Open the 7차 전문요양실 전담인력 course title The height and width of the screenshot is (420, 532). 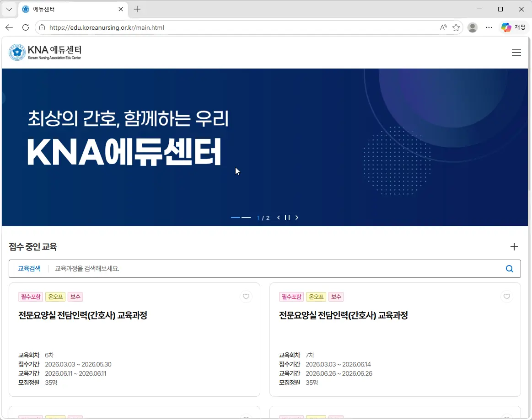[x=343, y=315]
